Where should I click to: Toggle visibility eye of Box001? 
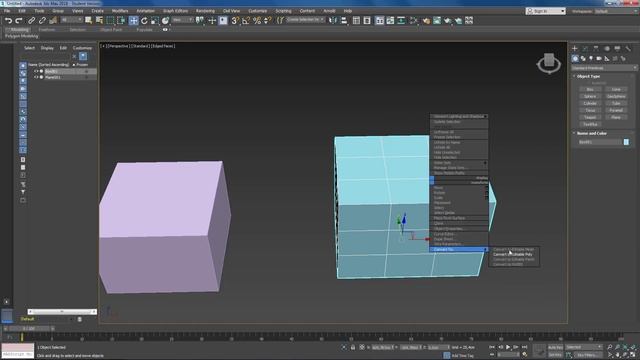point(36,71)
